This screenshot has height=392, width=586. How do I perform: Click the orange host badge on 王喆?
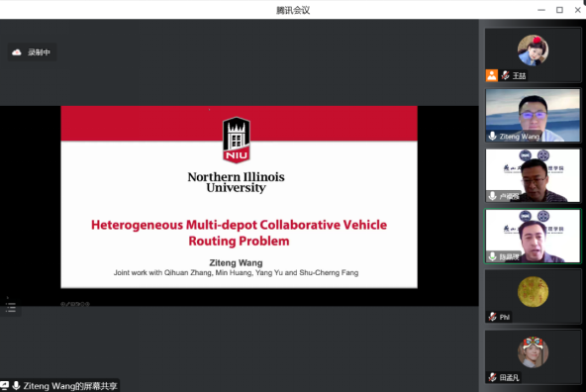pos(491,75)
